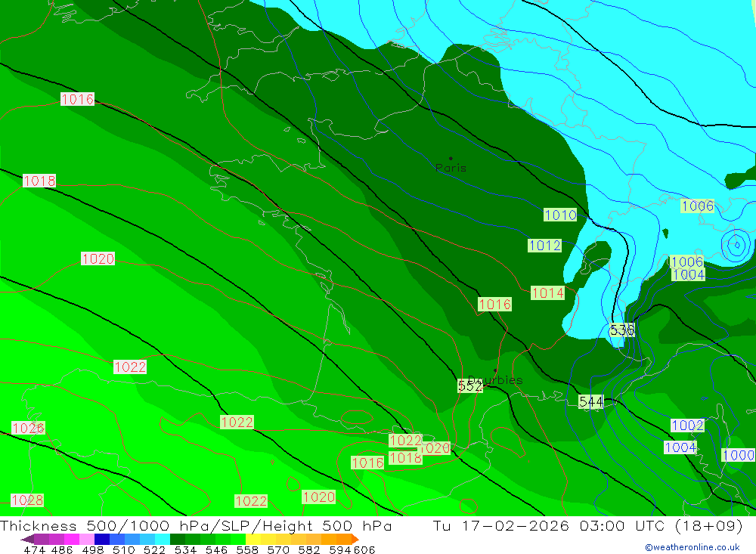
Task: Click the legend value 606
Action: 364,549
